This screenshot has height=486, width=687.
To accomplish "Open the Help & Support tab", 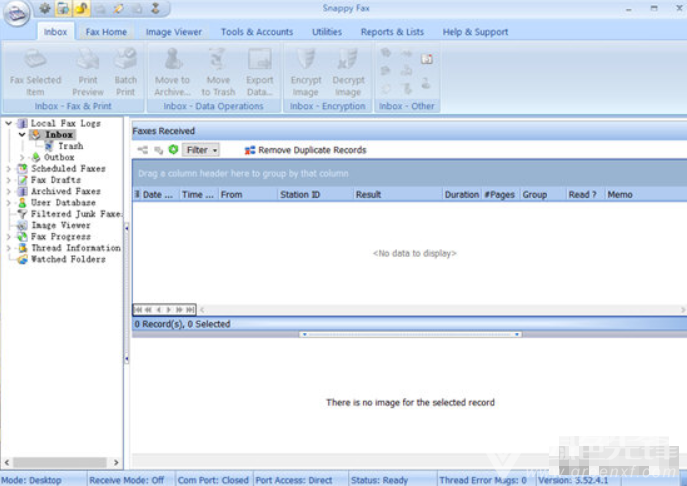I will pyautogui.click(x=475, y=32).
